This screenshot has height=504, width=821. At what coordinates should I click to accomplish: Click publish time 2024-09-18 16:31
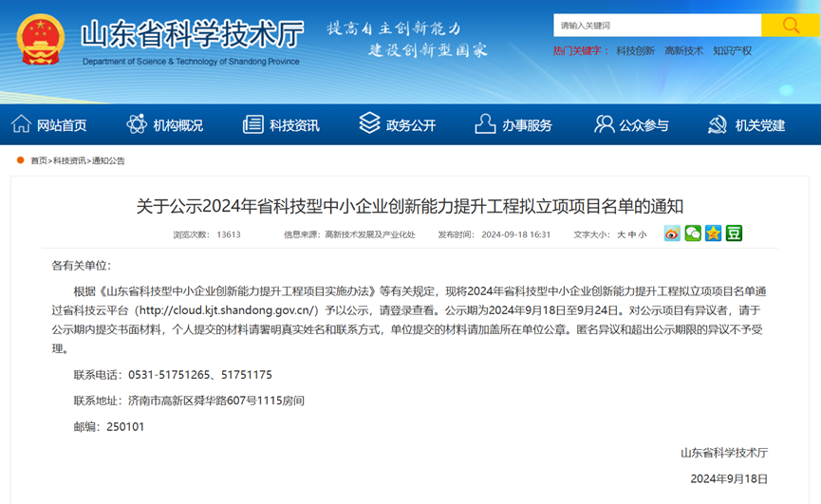[x=515, y=234]
